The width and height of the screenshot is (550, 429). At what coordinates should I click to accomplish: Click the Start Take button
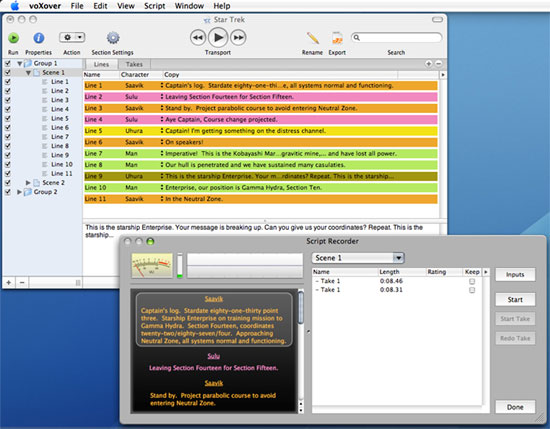pos(515,319)
